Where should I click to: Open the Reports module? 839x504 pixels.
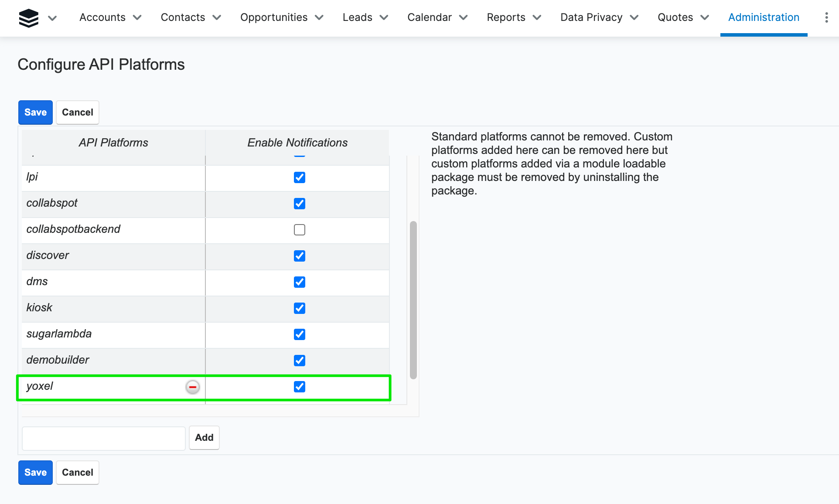point(506,17)
